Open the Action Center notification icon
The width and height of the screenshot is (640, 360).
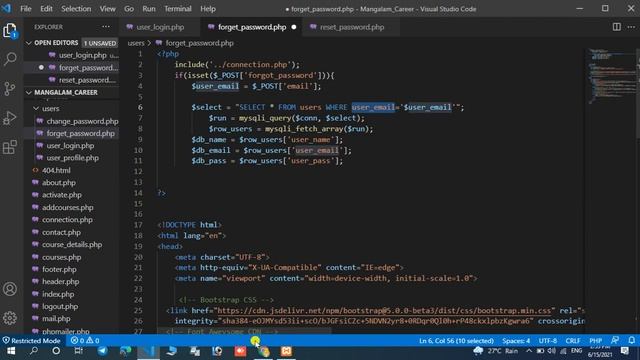pyautogui.click(x=624, y=351)
